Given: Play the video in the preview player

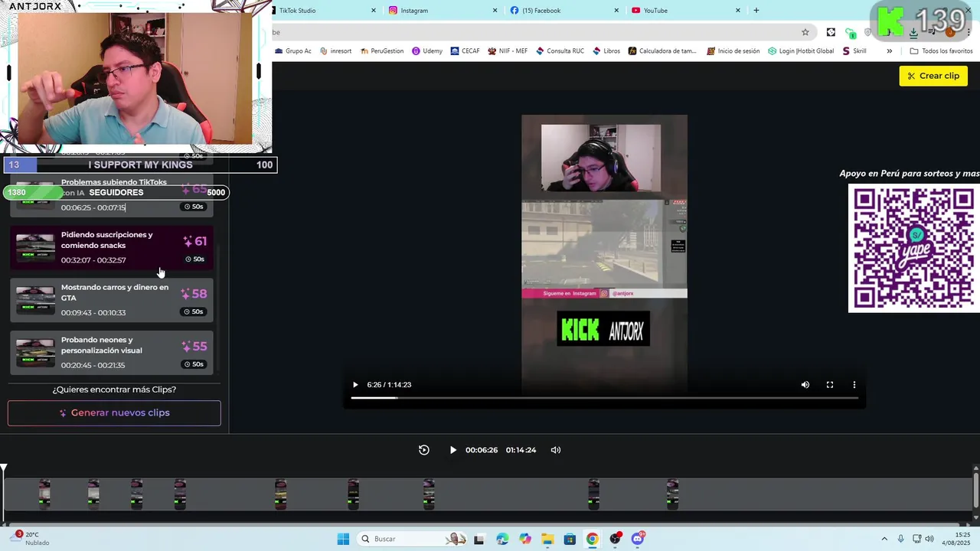Looking at the screenshot, I should click(355, 385).
